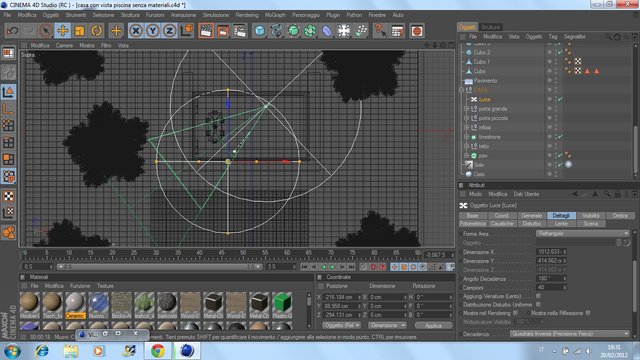Open Google Chrome from the taskbar
This screenshot has height=360, width=640.
click(x=158, y=351)
